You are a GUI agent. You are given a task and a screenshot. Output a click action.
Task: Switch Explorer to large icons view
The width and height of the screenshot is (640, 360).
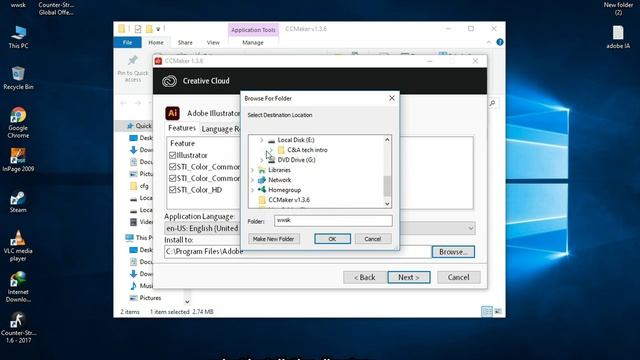pyautogui.click(x=498, y=311)
